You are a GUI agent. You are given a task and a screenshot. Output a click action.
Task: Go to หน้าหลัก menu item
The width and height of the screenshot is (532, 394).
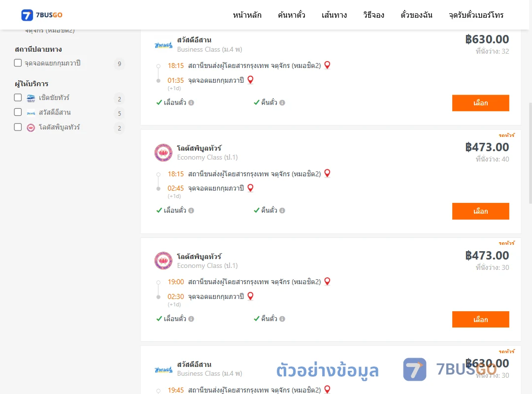coord(247,15)
